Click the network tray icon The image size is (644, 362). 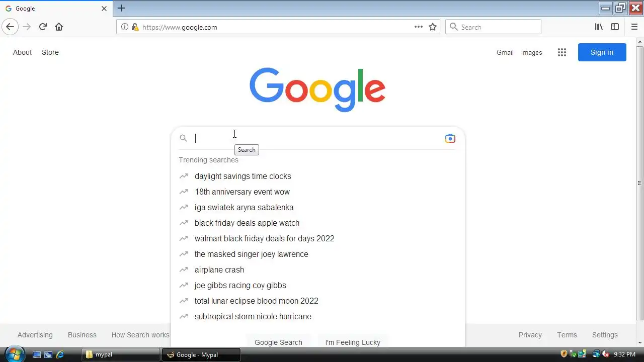click(x=596, y=354)
